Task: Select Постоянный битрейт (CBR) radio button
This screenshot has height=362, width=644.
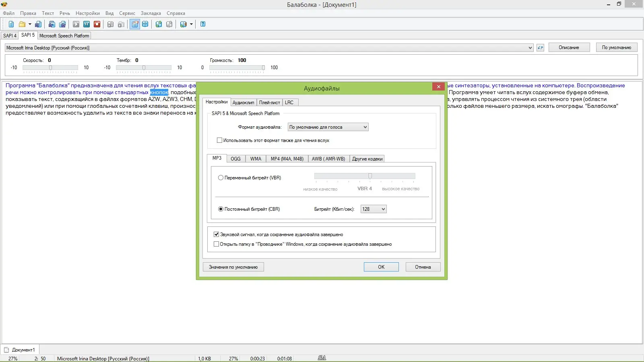Action: pyautogui.click(x=221, y=209)
